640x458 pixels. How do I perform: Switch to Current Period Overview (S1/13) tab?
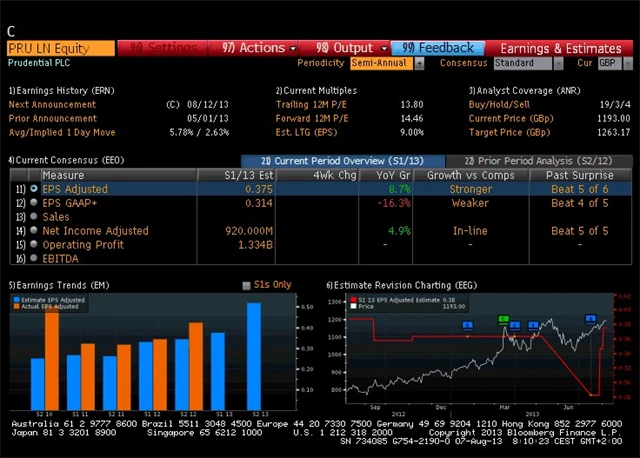[x=343, y=161]
